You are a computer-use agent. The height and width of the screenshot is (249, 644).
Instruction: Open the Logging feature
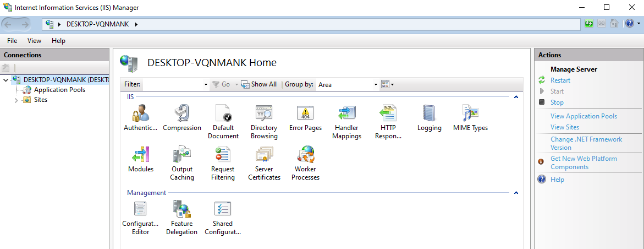[x=429, y=117]
